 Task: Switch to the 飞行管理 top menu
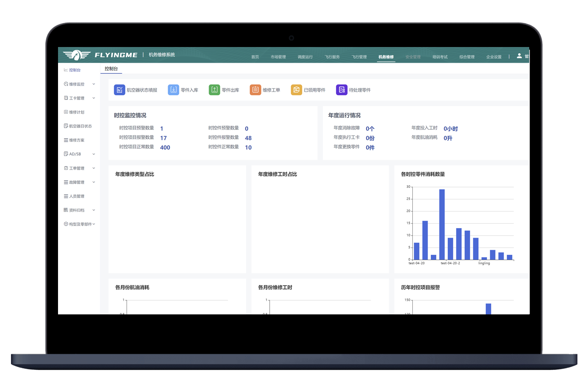(x=359, y=57)
